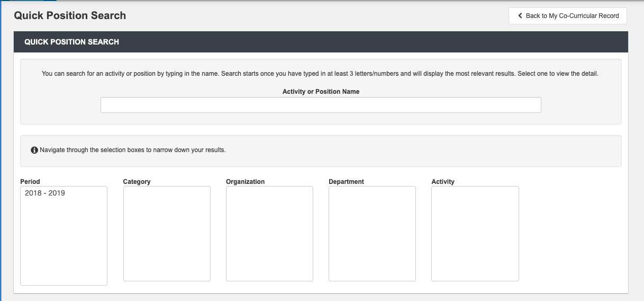Click the Period column label

(30, 181)
